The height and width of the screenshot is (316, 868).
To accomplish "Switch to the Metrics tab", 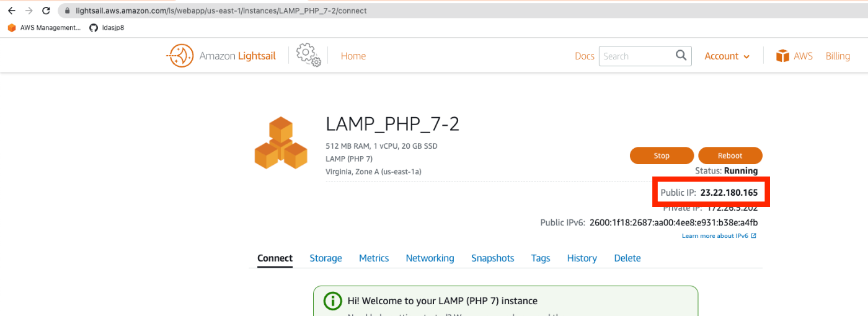I will click(374, 258).
